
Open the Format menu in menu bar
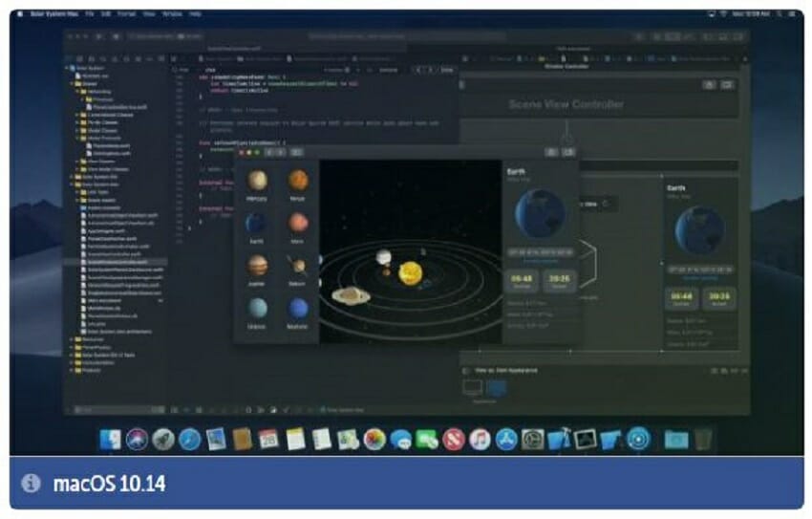pos(126,14)
